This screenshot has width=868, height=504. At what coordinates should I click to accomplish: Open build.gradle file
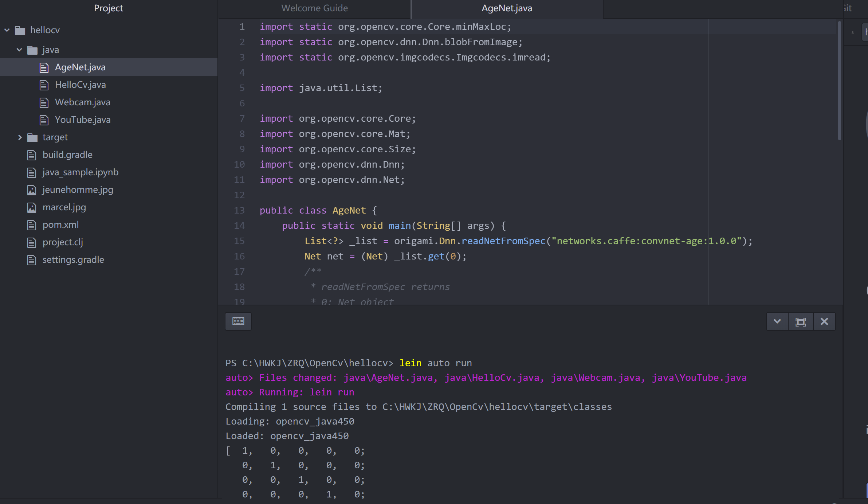[67, 155]
